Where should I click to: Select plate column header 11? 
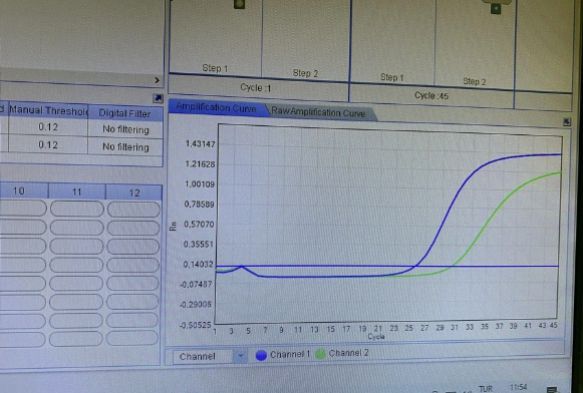(77, 192)
